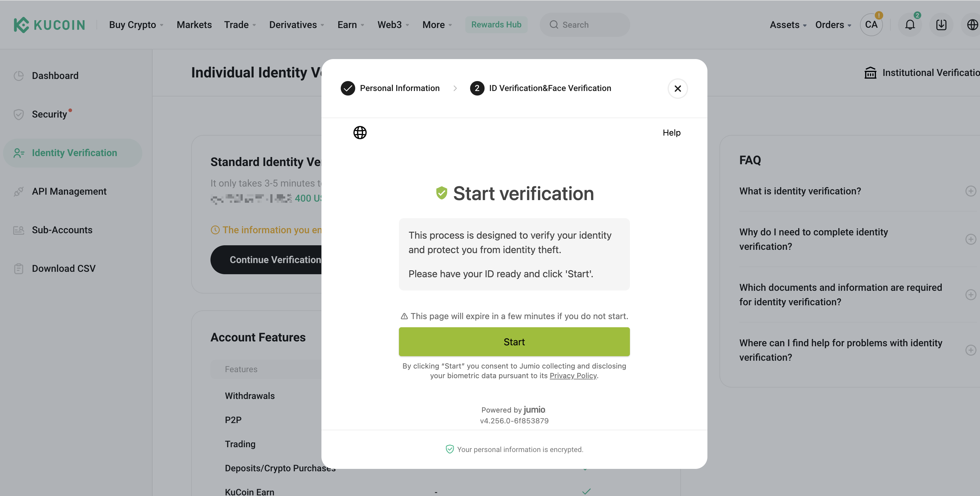
Task: Open the notifications bell
Action: [x=910, y=24]
